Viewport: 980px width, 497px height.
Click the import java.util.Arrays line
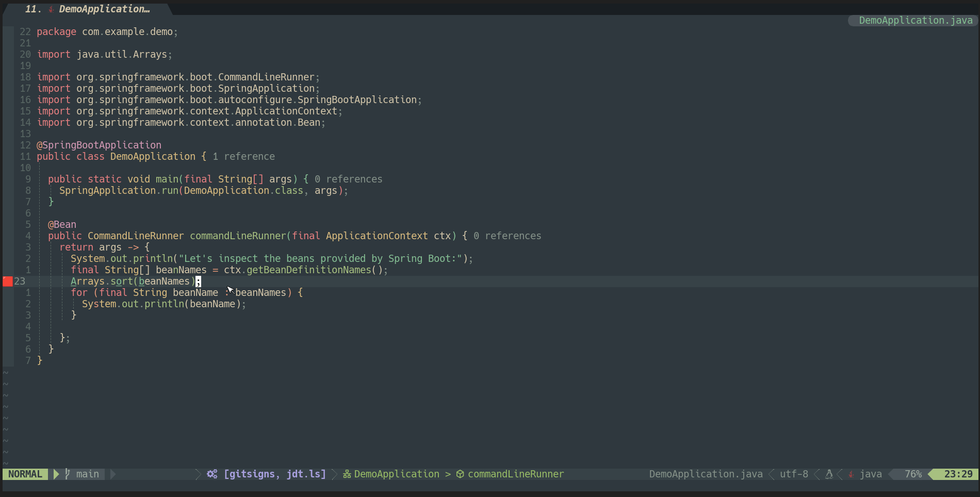(x=105, y=54)
